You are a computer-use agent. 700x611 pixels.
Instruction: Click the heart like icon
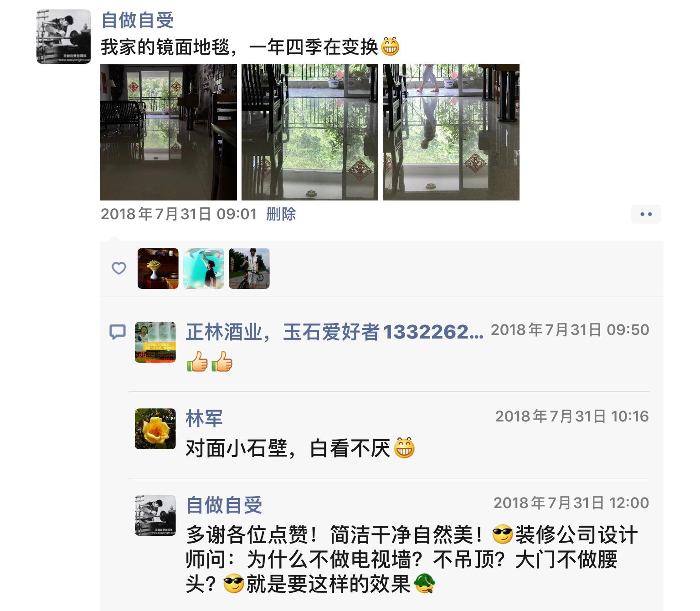tap(119, 268)
